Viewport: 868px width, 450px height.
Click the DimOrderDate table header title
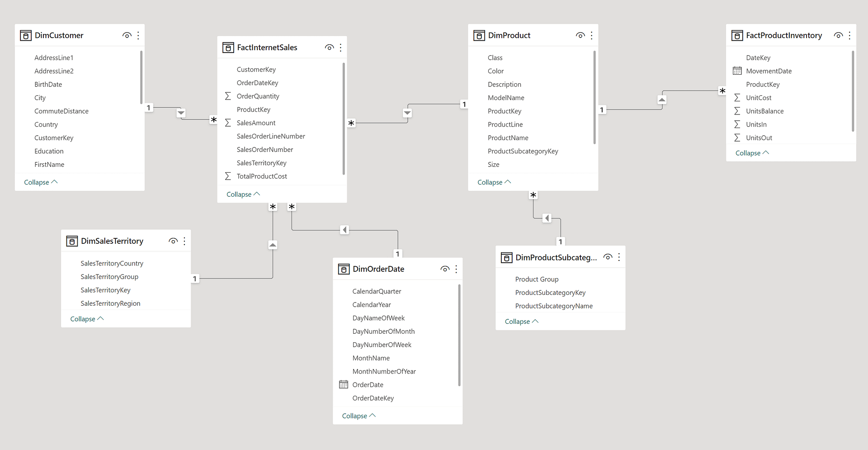[x=378, y=269]
